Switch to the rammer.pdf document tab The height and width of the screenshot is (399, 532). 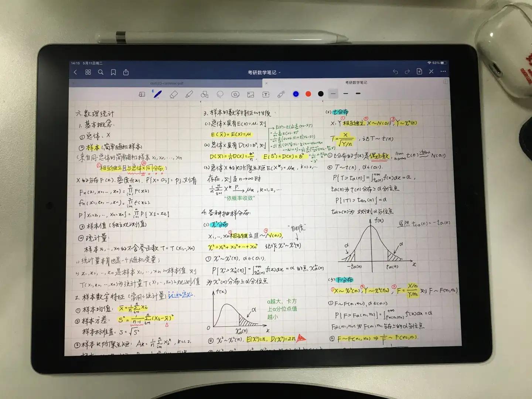click(167, 83)
